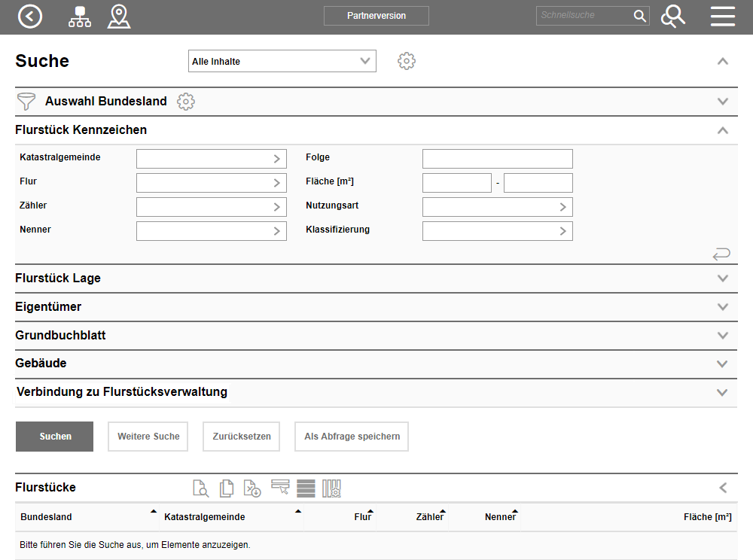Screen dimensions: 753x560
Task: Open Auswahl Bundesland gear settings
Action: pos(186,102)
